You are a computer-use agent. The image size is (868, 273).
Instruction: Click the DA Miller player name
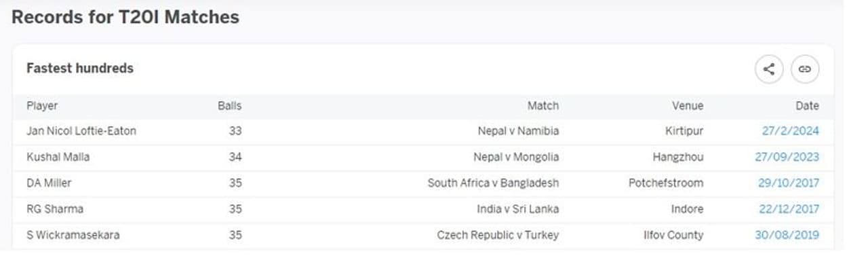(x=49, y=183)
